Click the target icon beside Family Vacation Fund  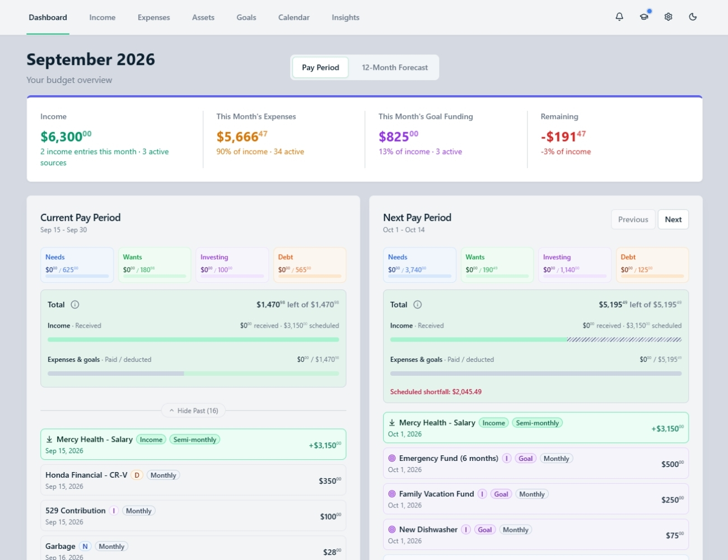coord(392,494)
